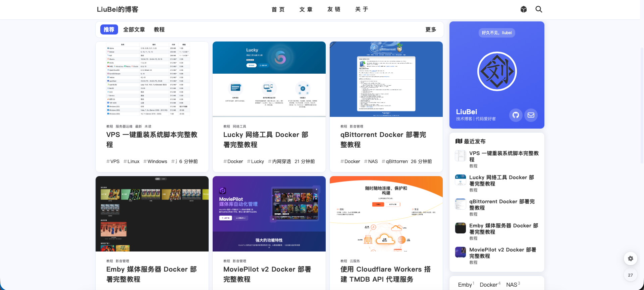Click VPS article table thumbnail image
Image resolution: width=644 pixels, height=290 pixels.
pos(152,79)
